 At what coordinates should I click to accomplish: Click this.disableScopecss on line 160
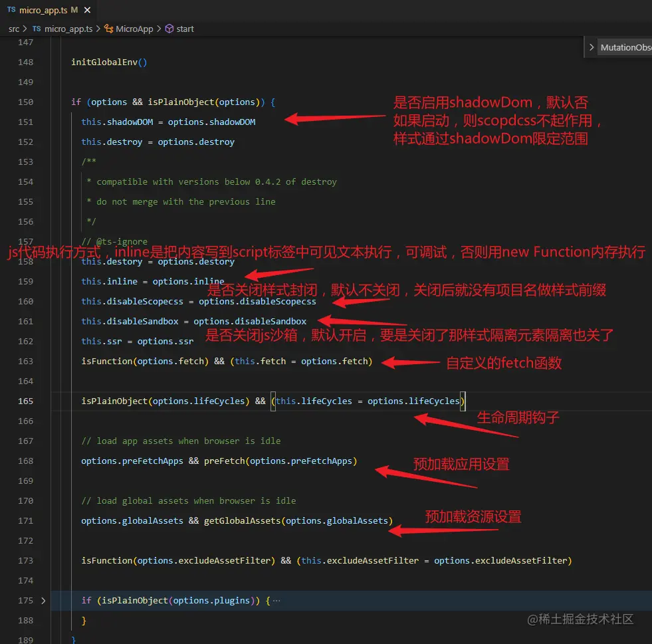132,302
